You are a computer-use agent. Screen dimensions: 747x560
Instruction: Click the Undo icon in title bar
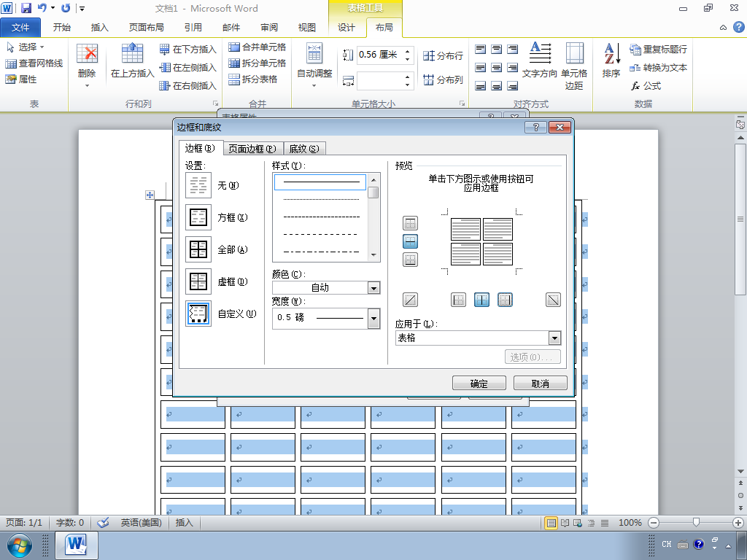42,8
